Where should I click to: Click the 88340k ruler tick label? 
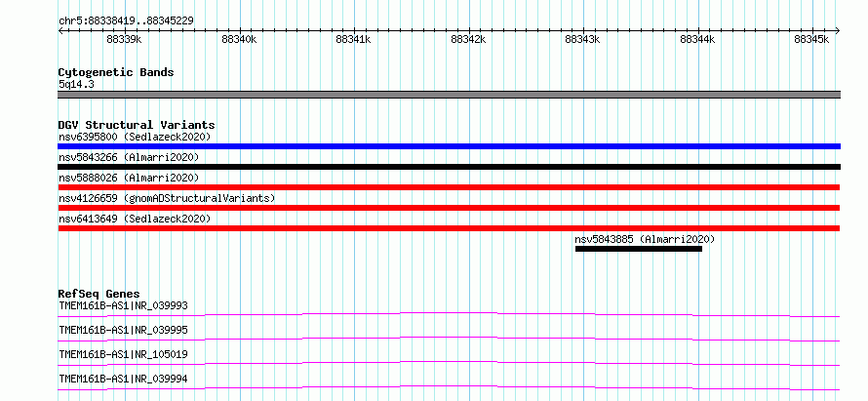[x=239, y=39]
